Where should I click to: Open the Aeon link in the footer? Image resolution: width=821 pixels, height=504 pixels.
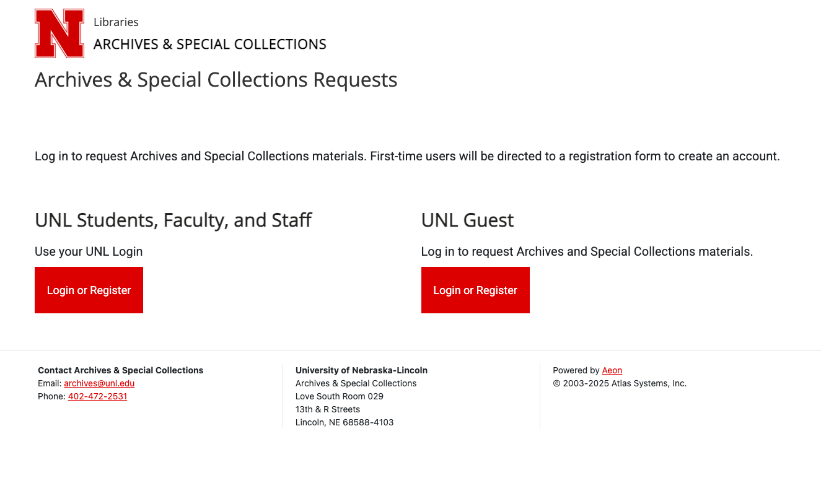612,370
